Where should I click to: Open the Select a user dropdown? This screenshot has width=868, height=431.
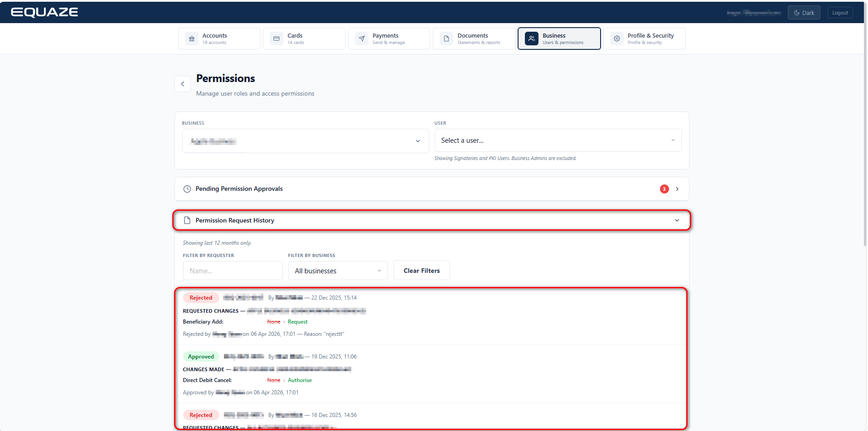click(558, 140)
